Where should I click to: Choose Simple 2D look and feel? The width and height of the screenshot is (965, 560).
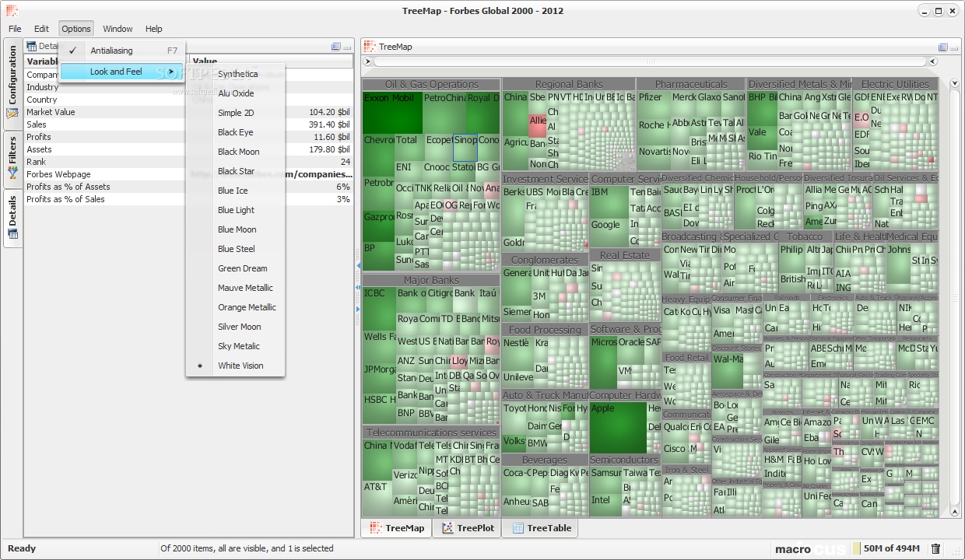click(x=235, y=113)
